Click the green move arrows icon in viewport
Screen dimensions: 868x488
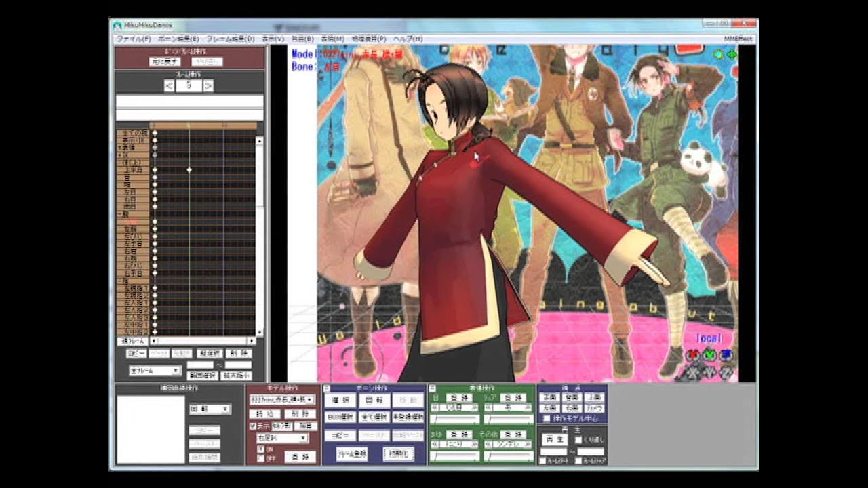coord(731,54)
